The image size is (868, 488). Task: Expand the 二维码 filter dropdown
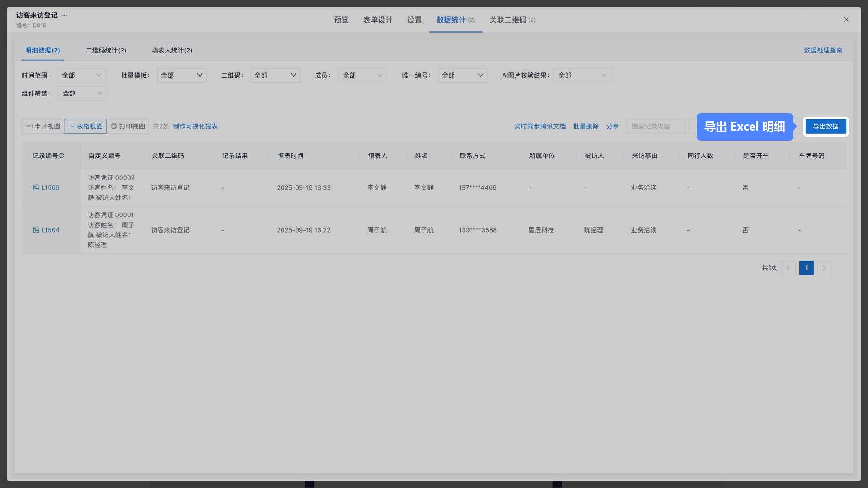[275, 75]
